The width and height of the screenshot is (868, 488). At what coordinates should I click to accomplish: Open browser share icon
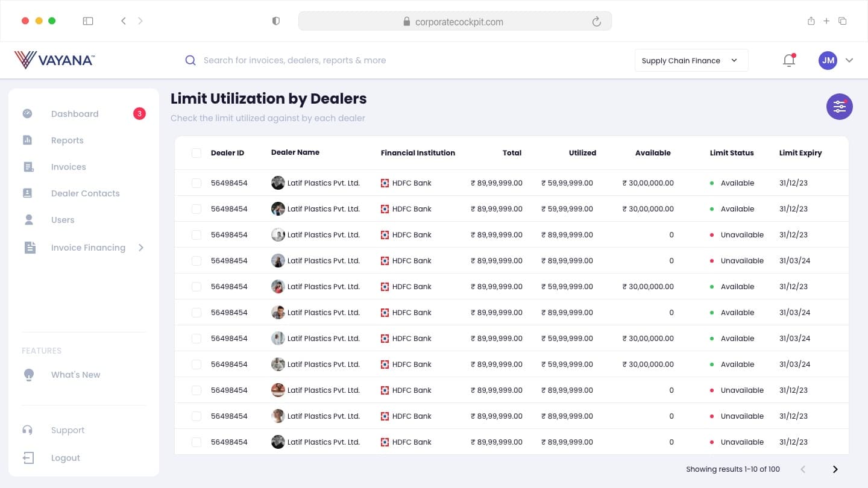point(811,21)
